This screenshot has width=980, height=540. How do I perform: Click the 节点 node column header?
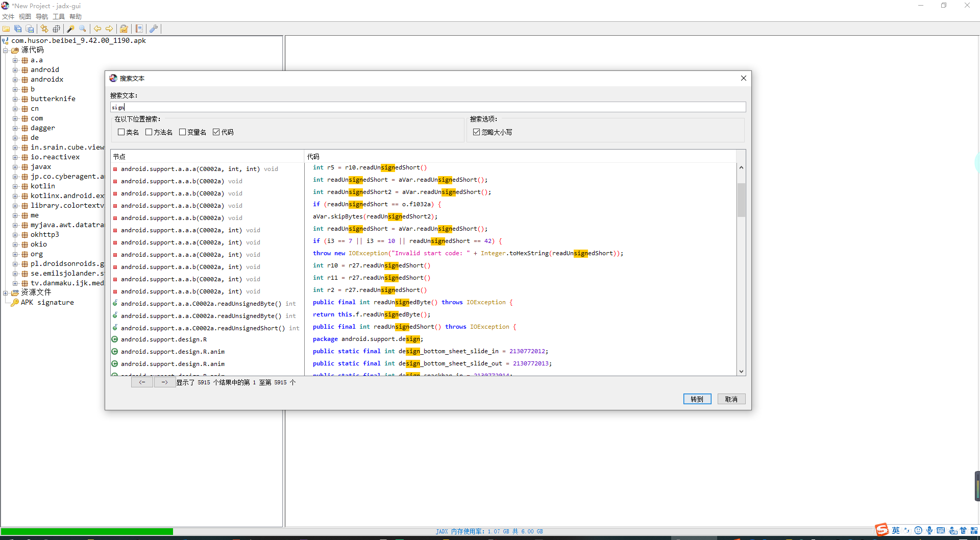point(207,157)
